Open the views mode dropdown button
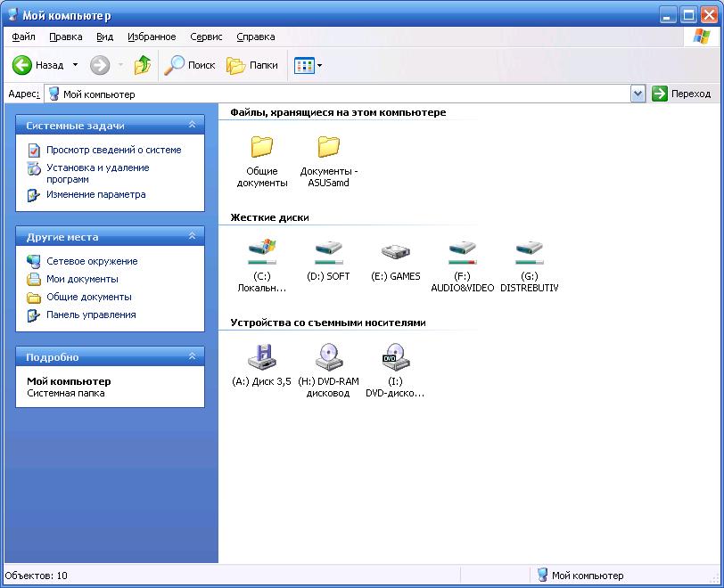This screenshot has width=724, height=588. click(309, 65)
